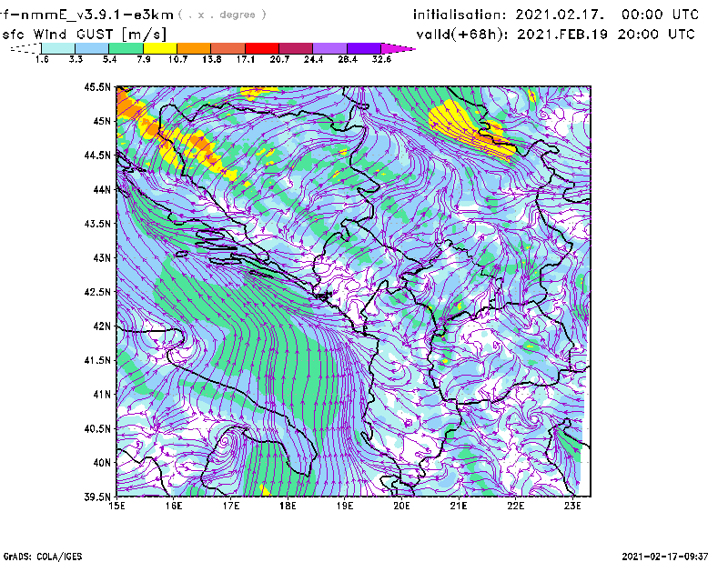
Task: Click the streamline swirl near 22.3E 40.6N
Action: point(534,419)
